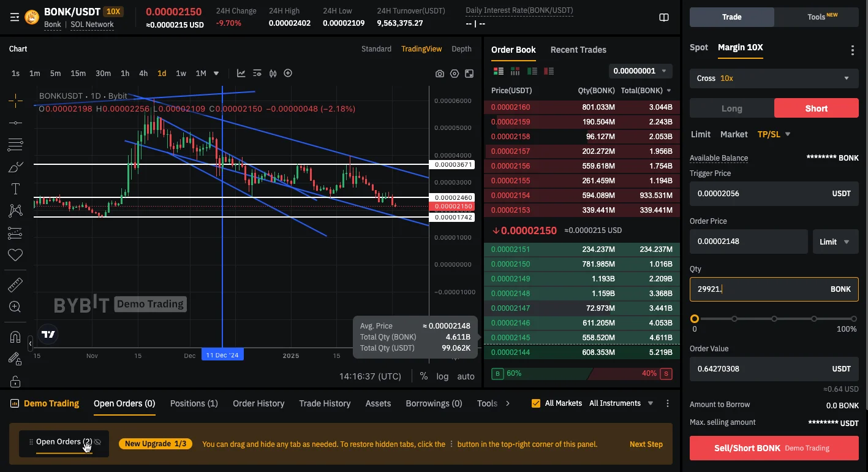Click the BONK coin logo icon
Viewport: 868px width, 472px height.
pos(32,17)
